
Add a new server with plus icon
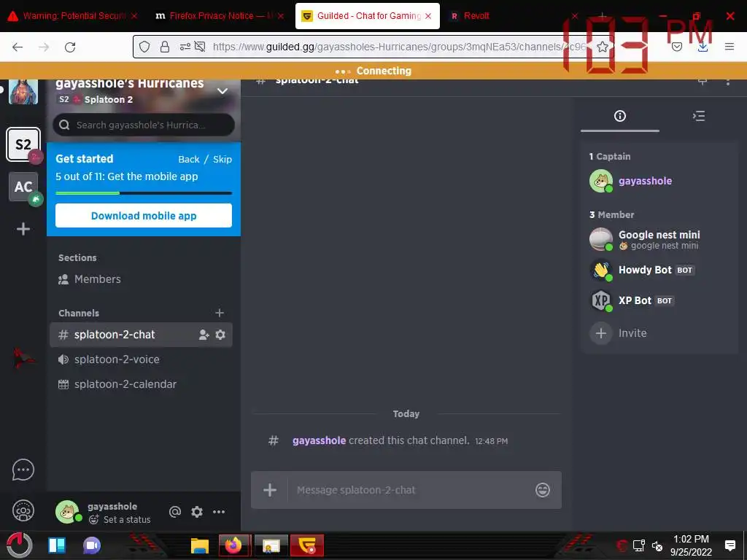23,229
